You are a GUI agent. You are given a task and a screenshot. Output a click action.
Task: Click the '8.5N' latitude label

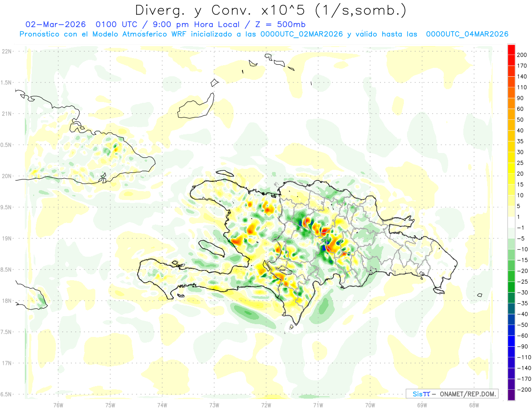(7, 270)
